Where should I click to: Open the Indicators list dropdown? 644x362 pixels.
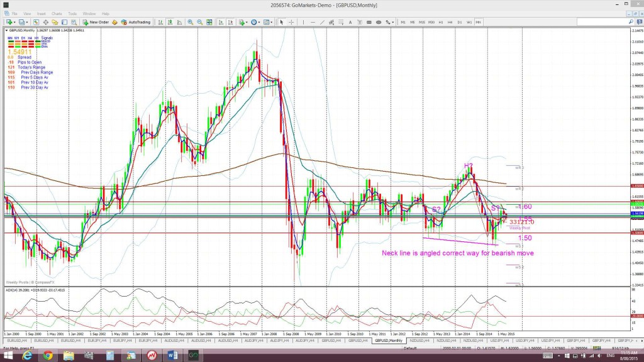[243, 22]
